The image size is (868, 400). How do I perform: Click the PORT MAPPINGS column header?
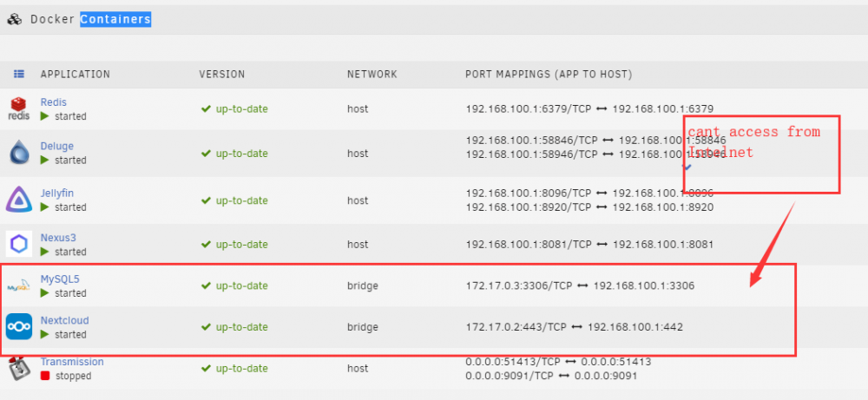[549, 74]
